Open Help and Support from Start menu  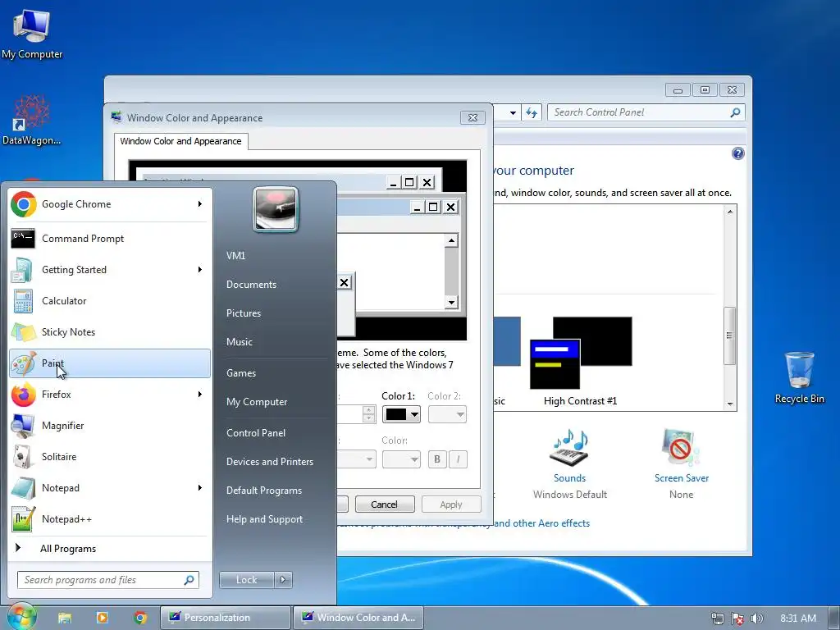point(265,519)
